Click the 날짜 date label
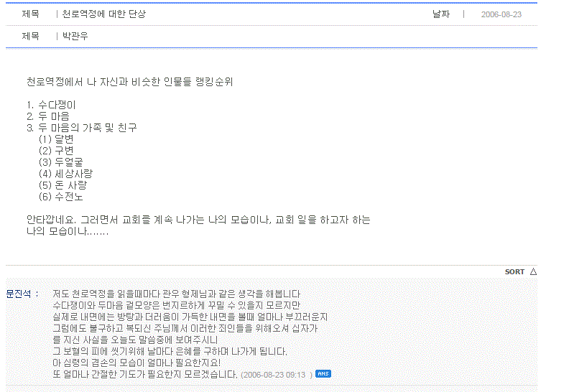Viewport: 569px width, 392px height. click(x=441, y=14)
